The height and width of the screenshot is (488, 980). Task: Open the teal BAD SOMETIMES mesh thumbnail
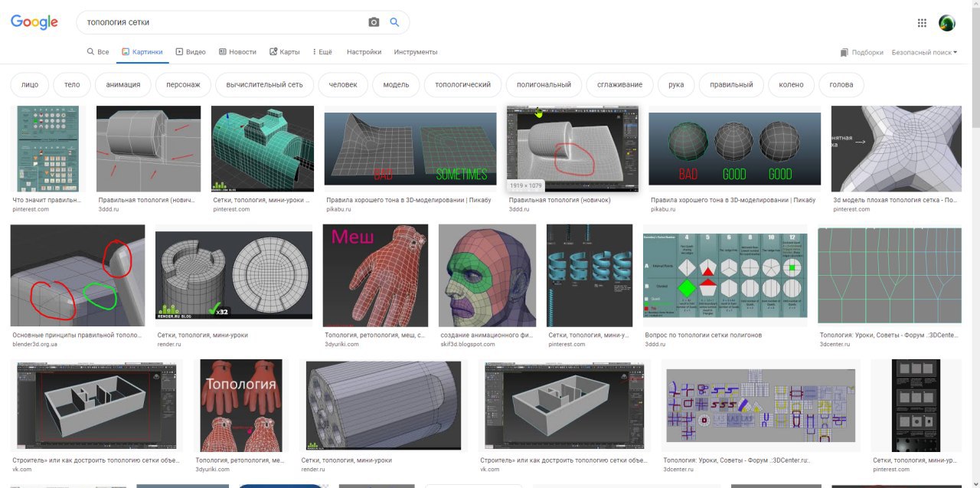tap(411, 149)
